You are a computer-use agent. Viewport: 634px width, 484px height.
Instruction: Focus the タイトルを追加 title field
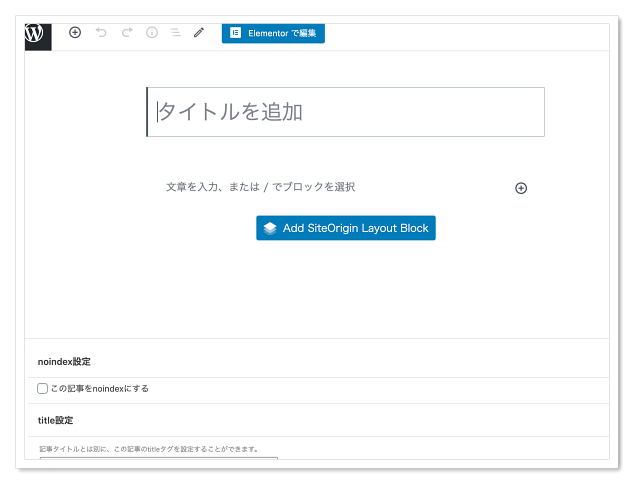point(345,112)
